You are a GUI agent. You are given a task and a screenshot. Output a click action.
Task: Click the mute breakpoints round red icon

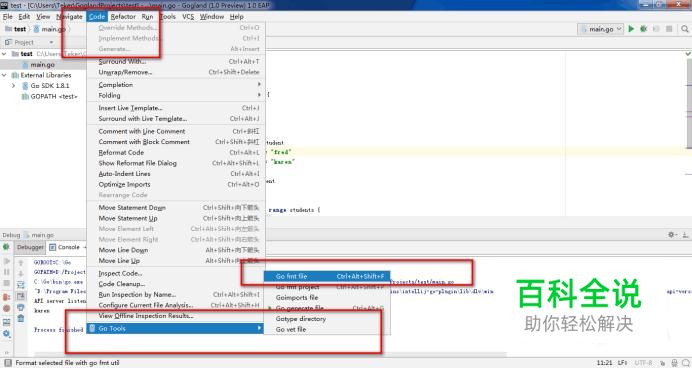pos(6,308)
